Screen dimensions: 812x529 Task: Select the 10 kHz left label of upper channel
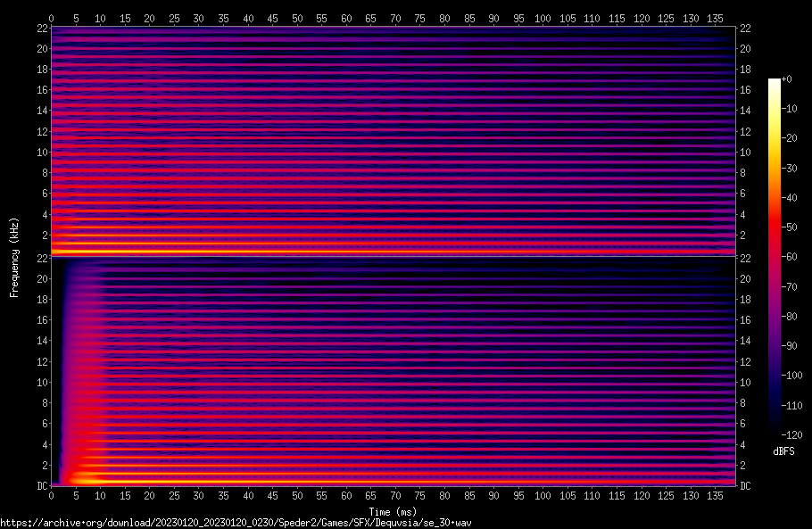[40, 152]
